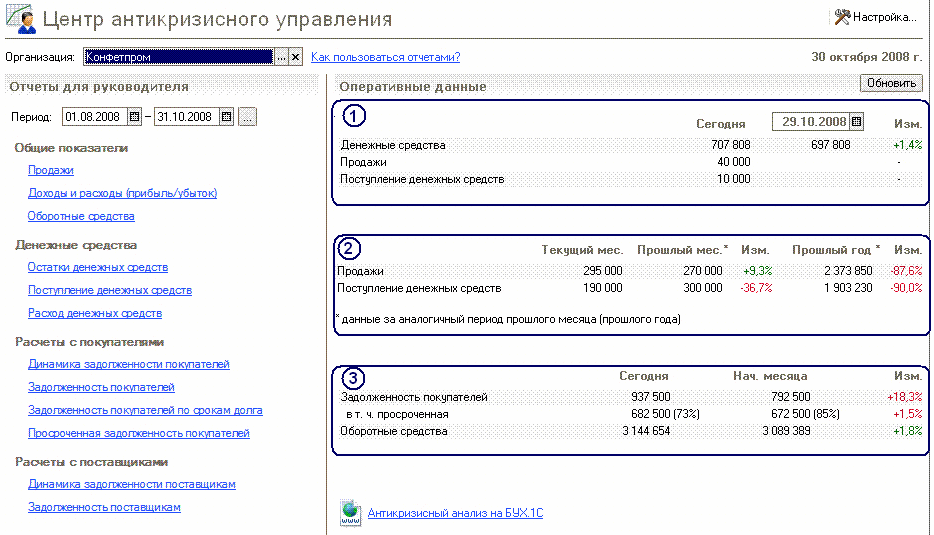
Task: Open calendar for period end date 31.10.2008
Action: pos(226,117)
